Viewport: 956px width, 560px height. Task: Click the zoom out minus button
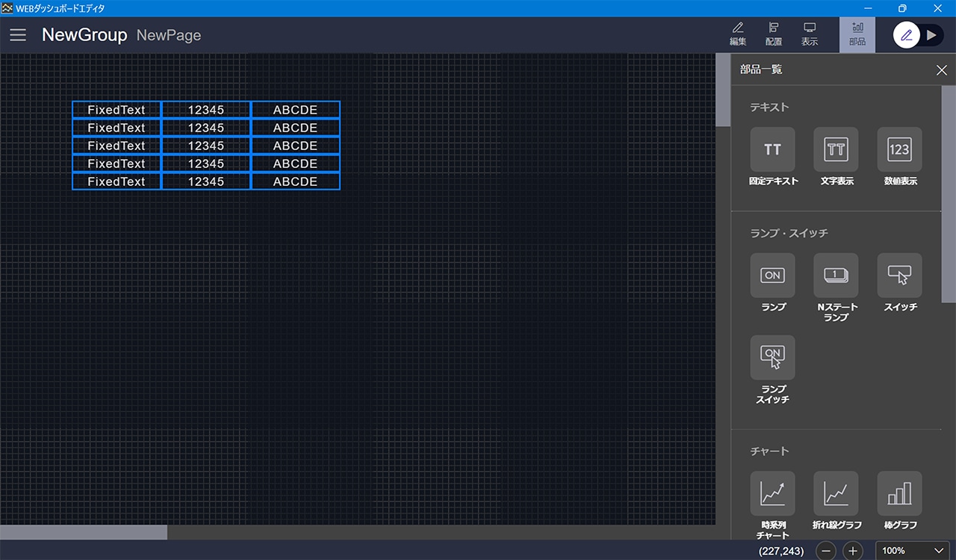pos(826,551)
